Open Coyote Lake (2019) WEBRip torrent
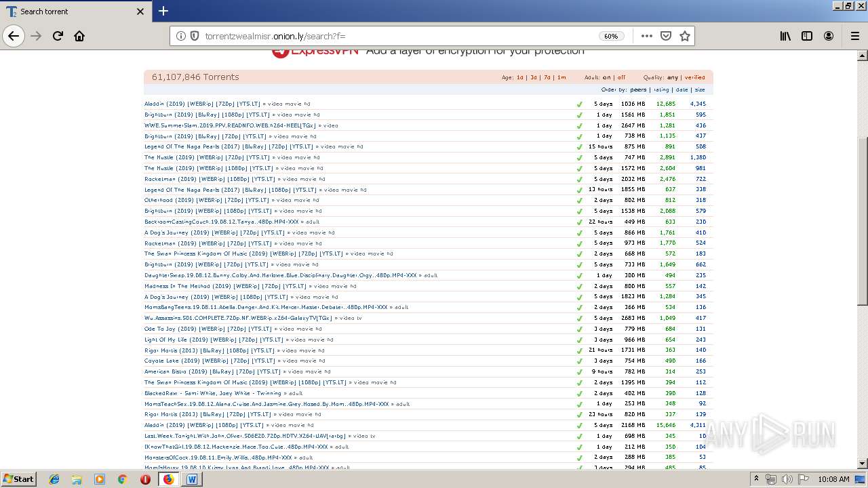This screenshot has width=868, height=488. pos(210,361)
